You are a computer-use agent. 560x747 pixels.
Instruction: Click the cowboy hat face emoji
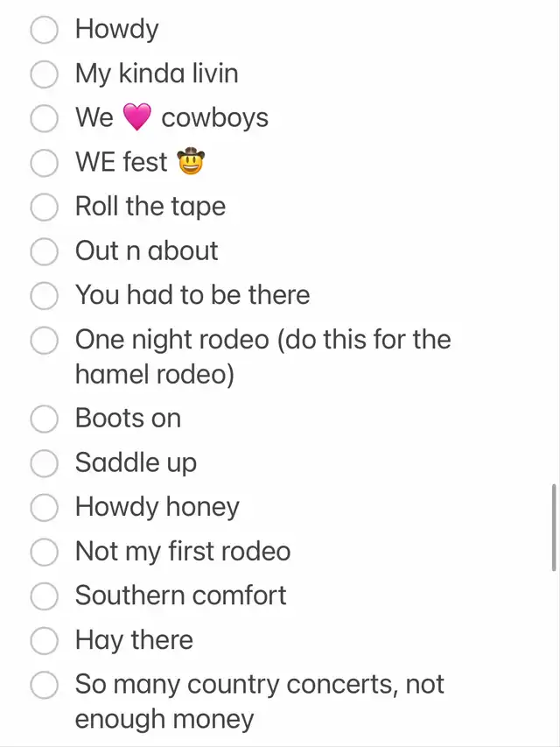pyautogui.click(x=190, y=163)
